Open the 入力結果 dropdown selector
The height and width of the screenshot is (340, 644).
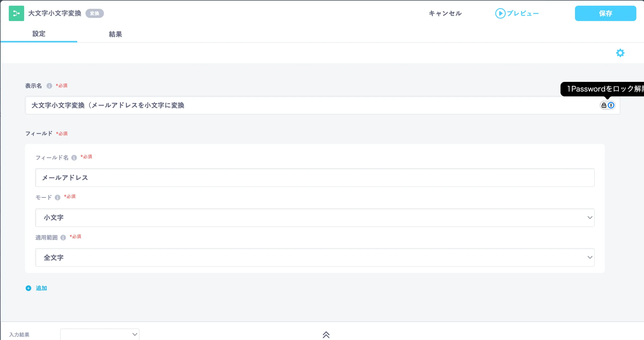100,334
